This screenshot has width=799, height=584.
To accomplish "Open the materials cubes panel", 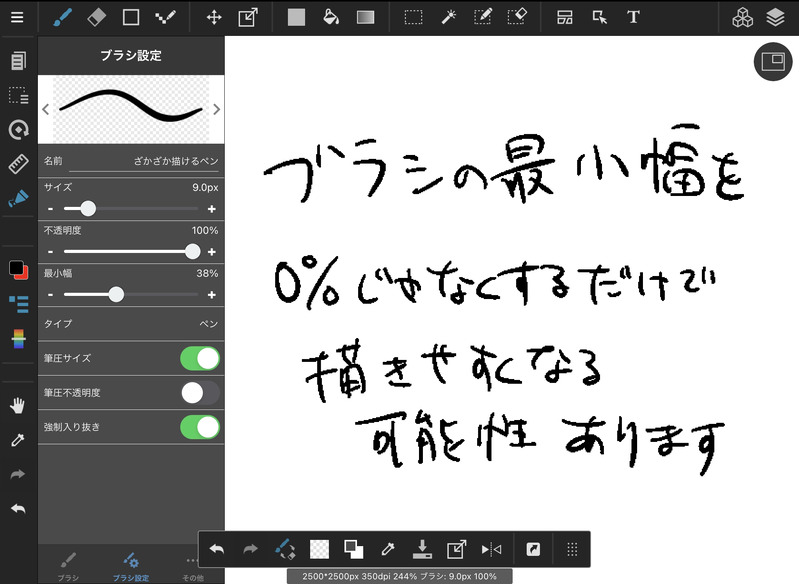I will [x=742, y=17].
